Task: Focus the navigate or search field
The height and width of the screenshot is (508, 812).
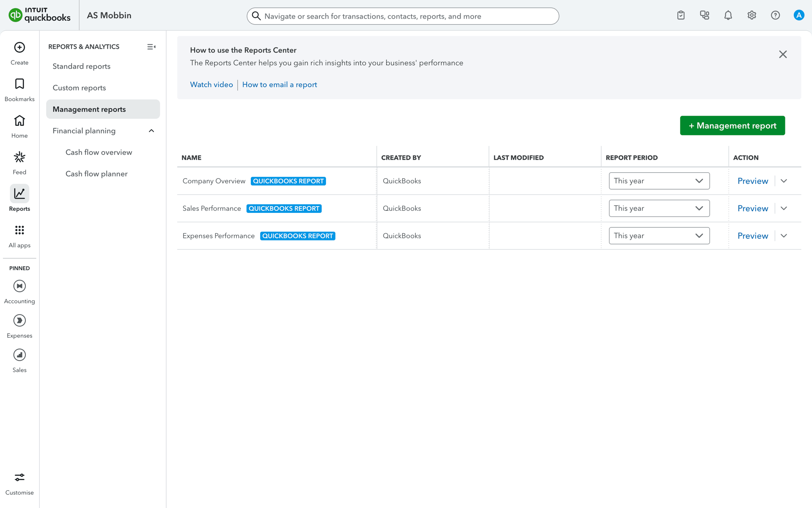Action: (403, 16)
